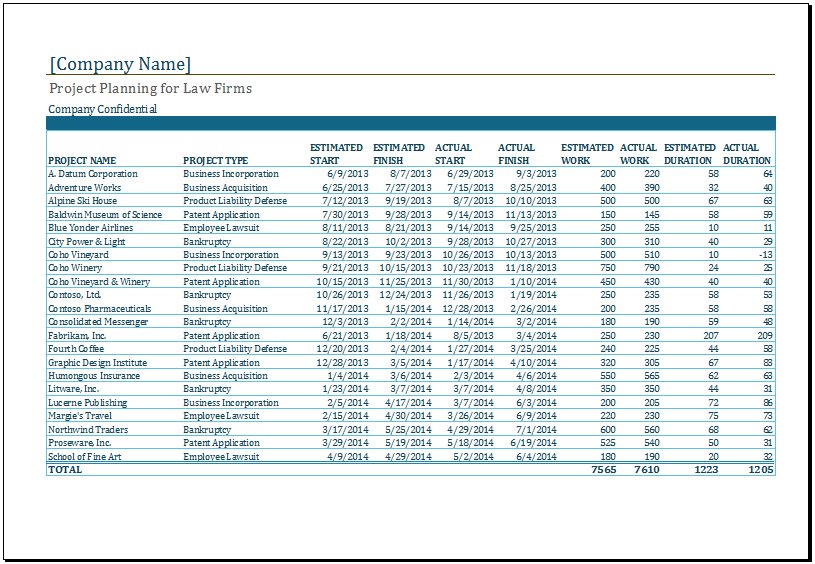The image size is (815, 564).
Task: Select School of Fine Art's actual finish 6/4/2014
Action: point(536,456)
